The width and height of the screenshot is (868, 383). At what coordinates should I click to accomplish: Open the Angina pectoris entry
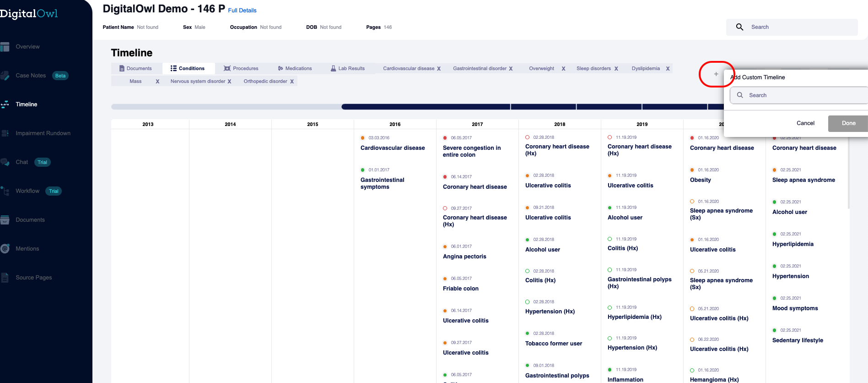click(x=464, y=257)
